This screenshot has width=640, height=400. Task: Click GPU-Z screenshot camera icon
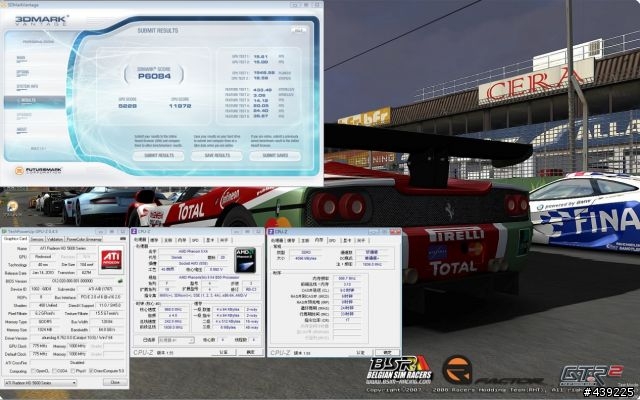coord(122,239)
